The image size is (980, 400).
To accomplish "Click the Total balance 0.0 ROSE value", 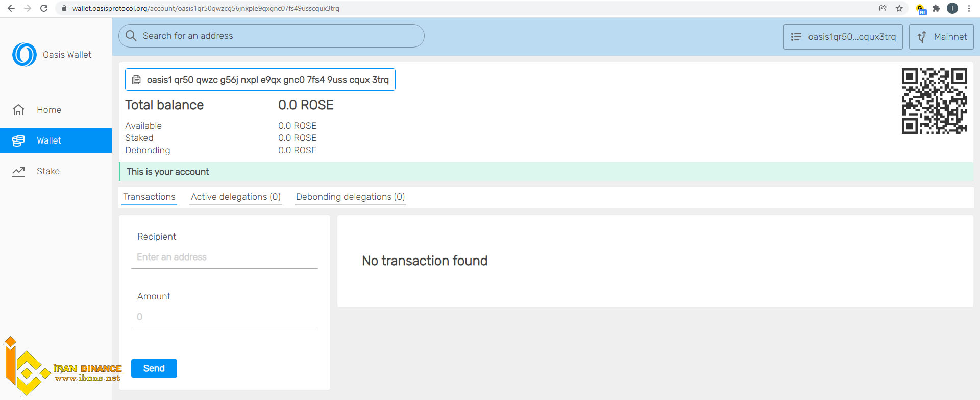I will [x=306, y=105].
